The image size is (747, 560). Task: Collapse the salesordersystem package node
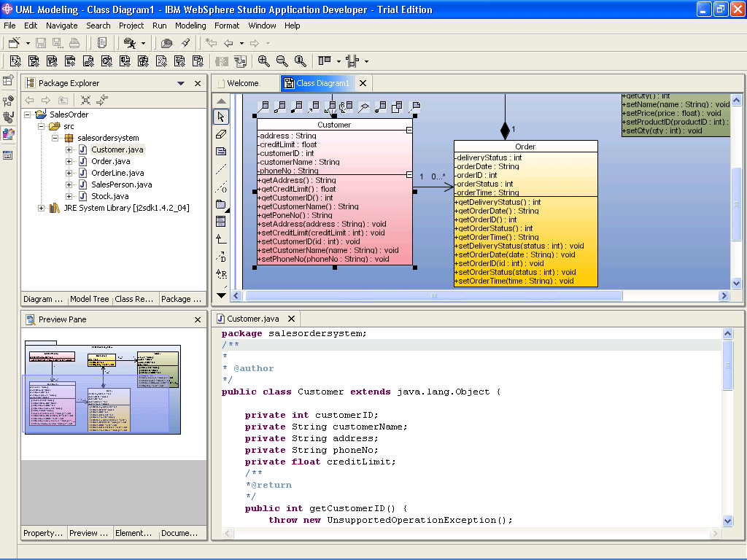click(x=55, y=138)
